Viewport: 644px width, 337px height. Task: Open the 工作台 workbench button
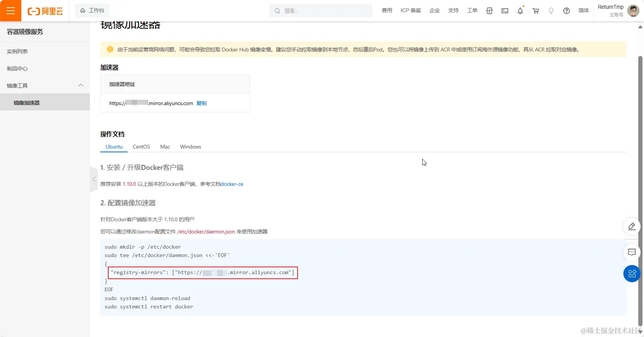click(x=92, y=11)
